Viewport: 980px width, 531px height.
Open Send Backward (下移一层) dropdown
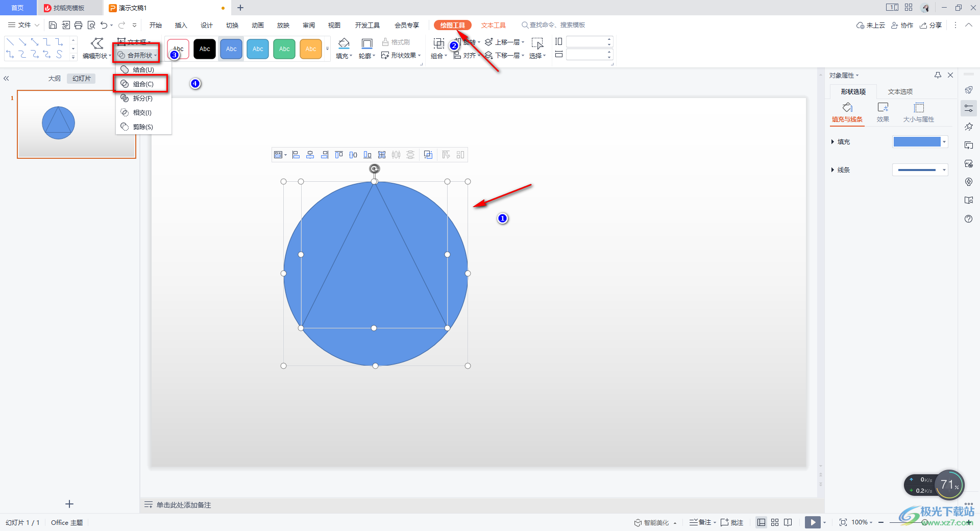tap(505, 55)
